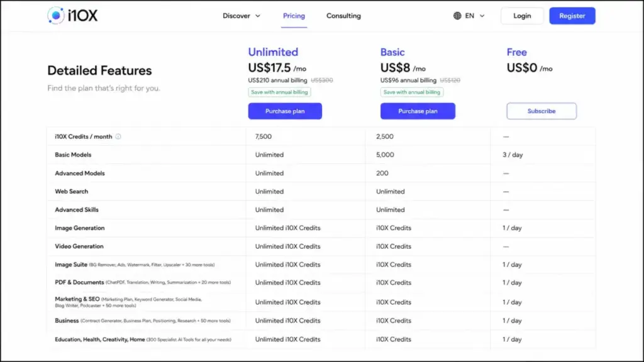The image size is (644, 362).
Task: Click the info icon beside i10X Credits / month
Action: [x=118, y=136]
